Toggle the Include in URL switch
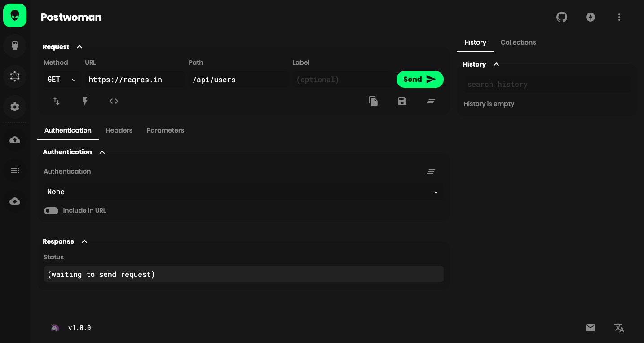The width and height of the screenshot is (644, 343). click(x=51, y=211)
